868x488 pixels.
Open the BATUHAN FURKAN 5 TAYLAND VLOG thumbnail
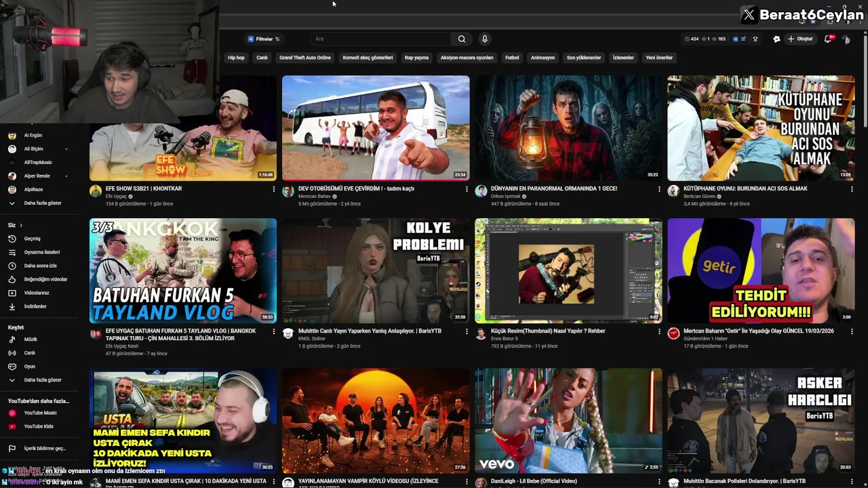(183, 270)
